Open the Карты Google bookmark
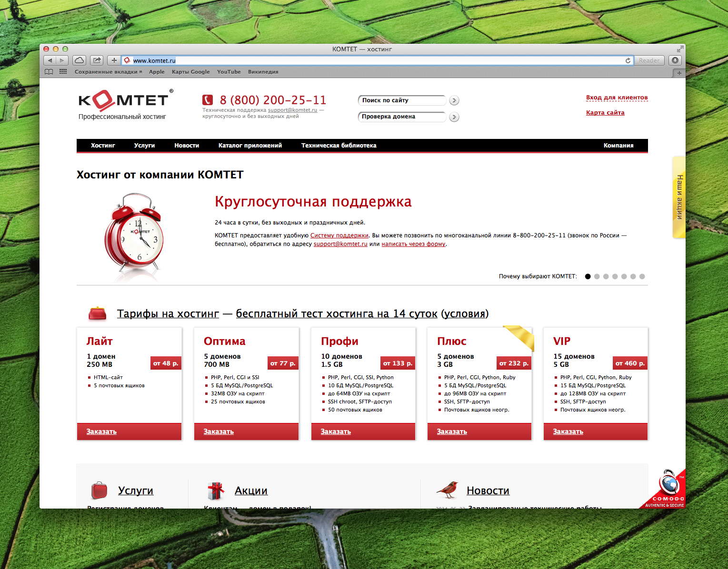The width and height of the screenshot is (728, 569). [x=190, y=72]
